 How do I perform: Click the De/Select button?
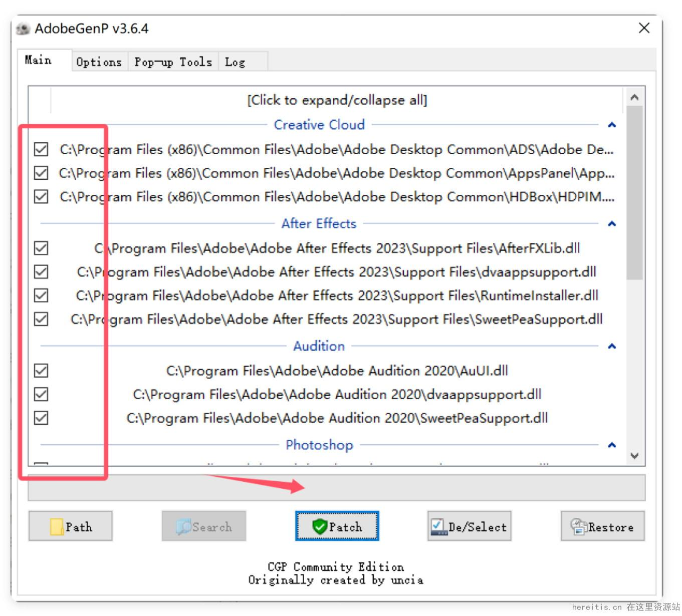click(469, 526)
